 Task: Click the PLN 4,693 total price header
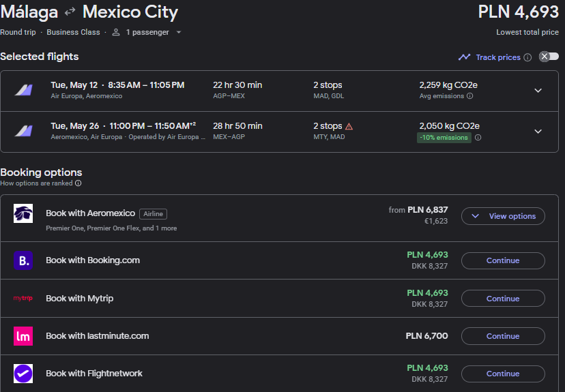[518, 12]
